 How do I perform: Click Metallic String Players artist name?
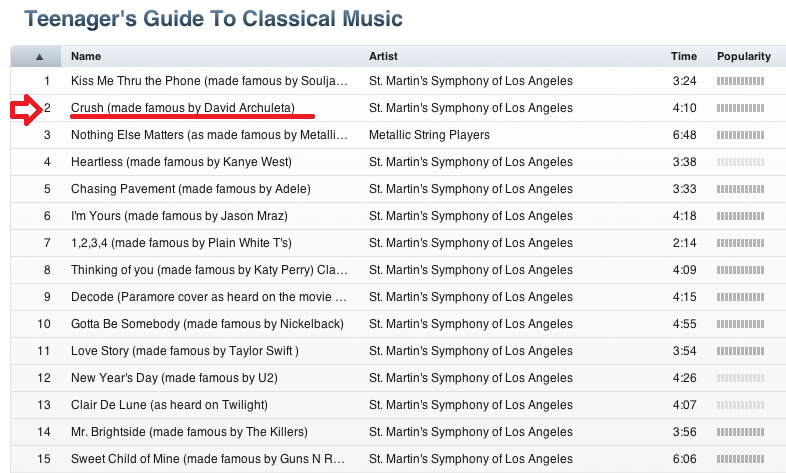point(429,134)
